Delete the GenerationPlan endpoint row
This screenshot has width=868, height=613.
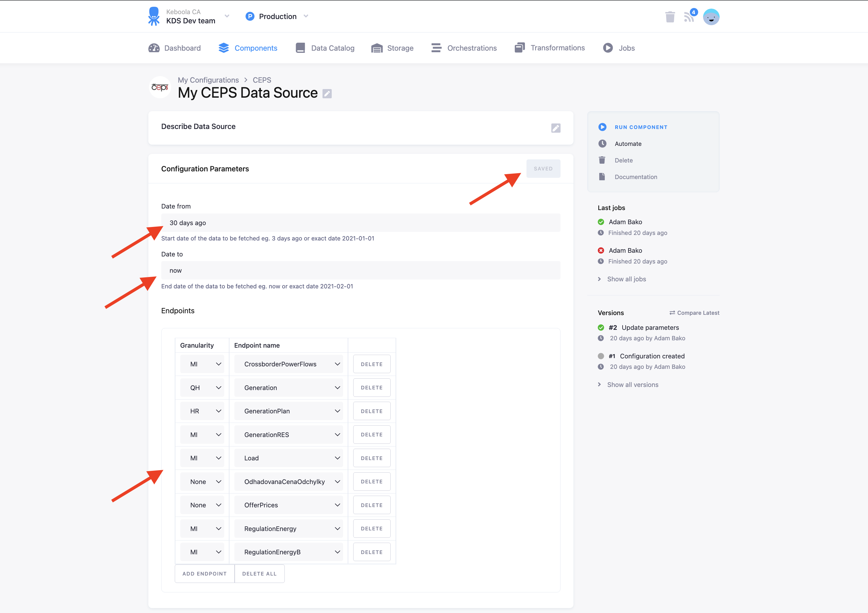point(372,411)
